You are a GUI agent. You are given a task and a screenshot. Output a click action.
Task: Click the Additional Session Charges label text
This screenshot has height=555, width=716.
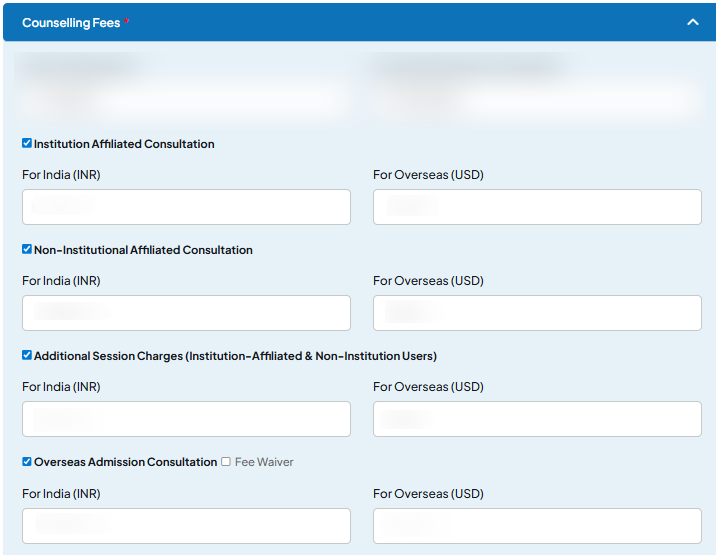click(x=235, y=356)
